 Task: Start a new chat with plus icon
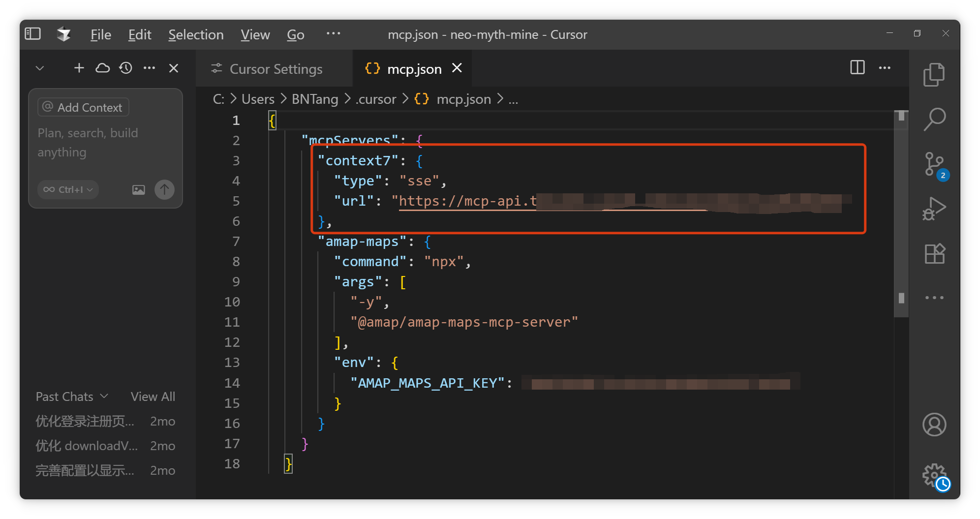point(79,68)
